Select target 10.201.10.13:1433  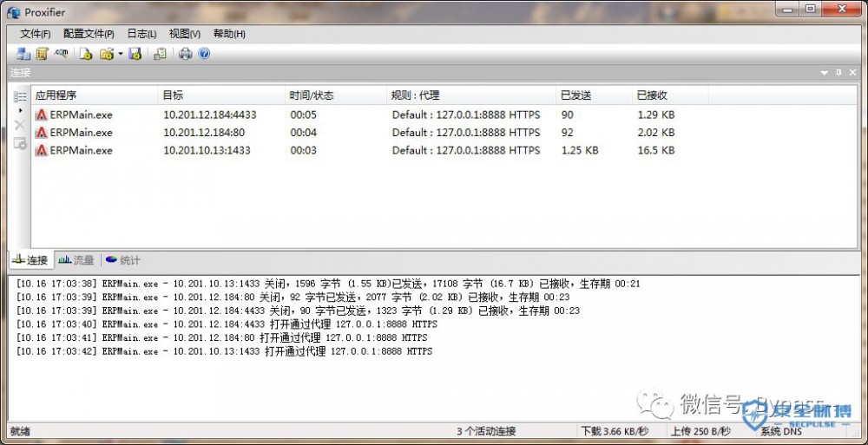(x=207, y=151)
